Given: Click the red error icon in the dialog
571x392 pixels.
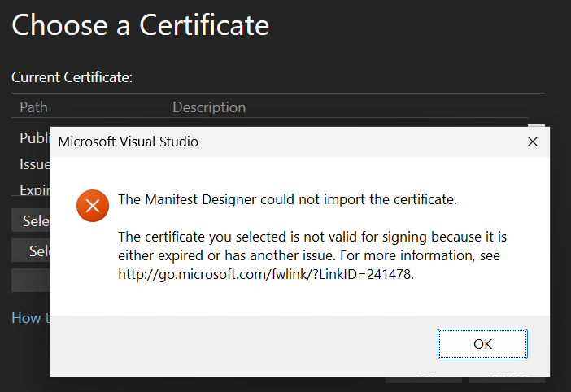Looking at the screenshot, I should pos(93,206).
